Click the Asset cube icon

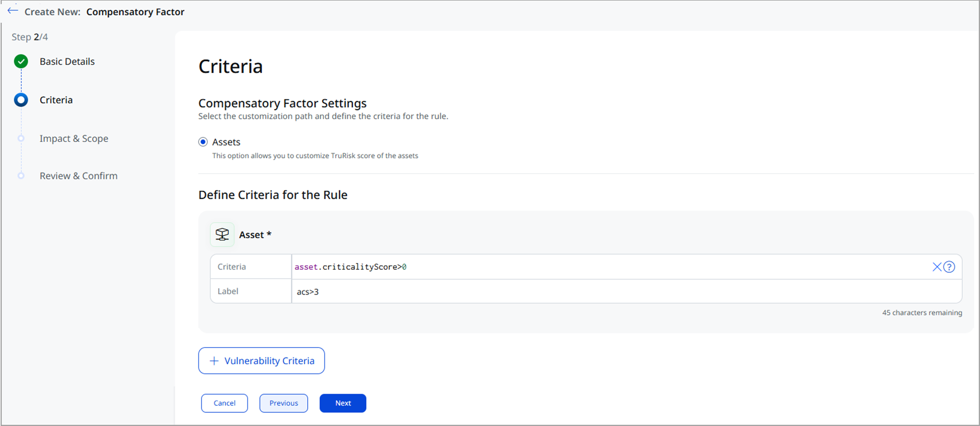222,235
